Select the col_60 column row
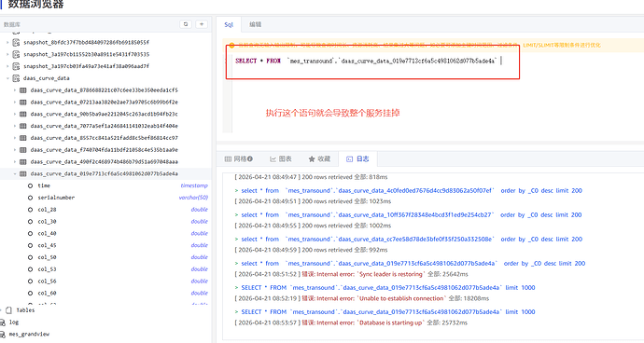The height and width of the screenshot is (343, 644). pos(106,293)
